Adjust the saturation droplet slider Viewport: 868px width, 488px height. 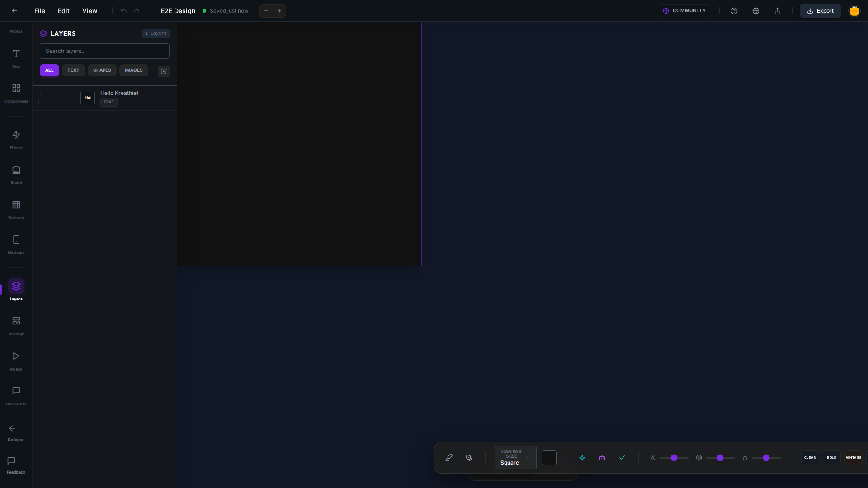766,458
